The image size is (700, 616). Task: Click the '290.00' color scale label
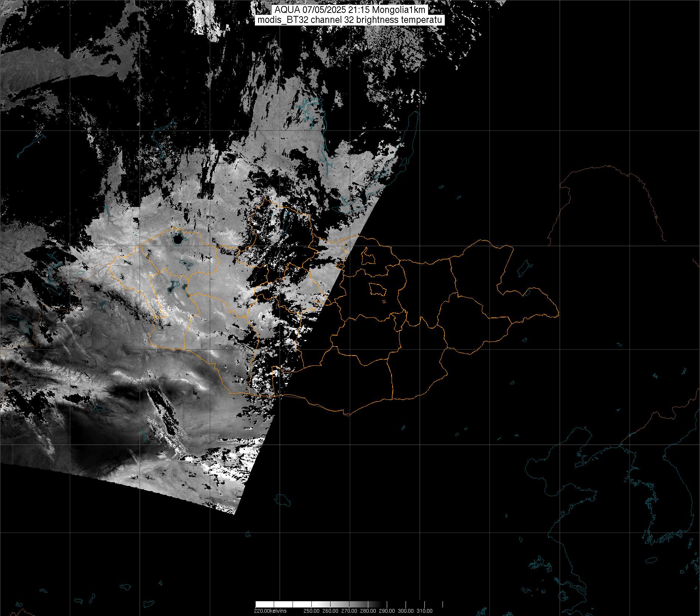[387, 611]
